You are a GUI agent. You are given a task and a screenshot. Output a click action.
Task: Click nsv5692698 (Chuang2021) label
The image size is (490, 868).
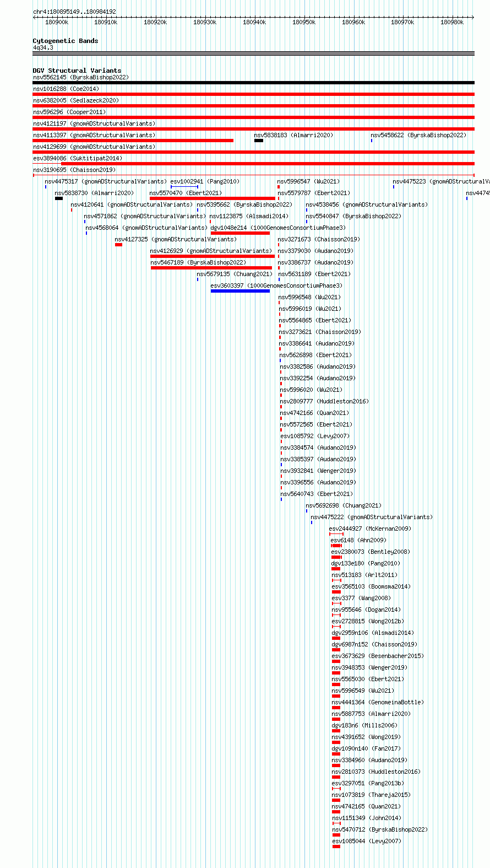tap(344, 506)
